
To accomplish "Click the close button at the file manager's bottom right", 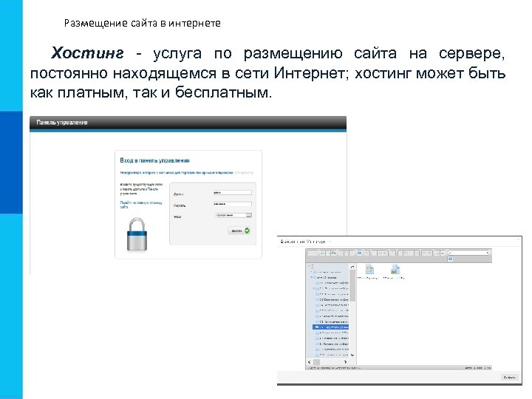I will coord(510,378).
